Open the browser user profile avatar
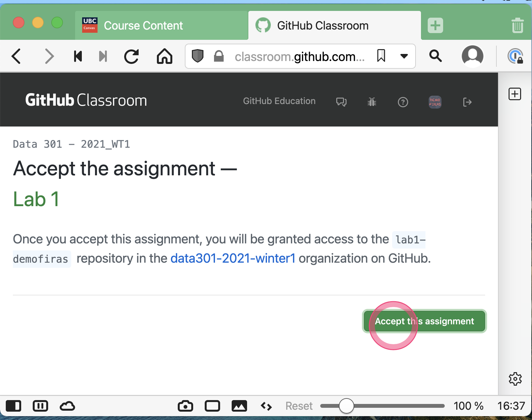This screenshot has height=420, width=532. click(x=473, y=56)
